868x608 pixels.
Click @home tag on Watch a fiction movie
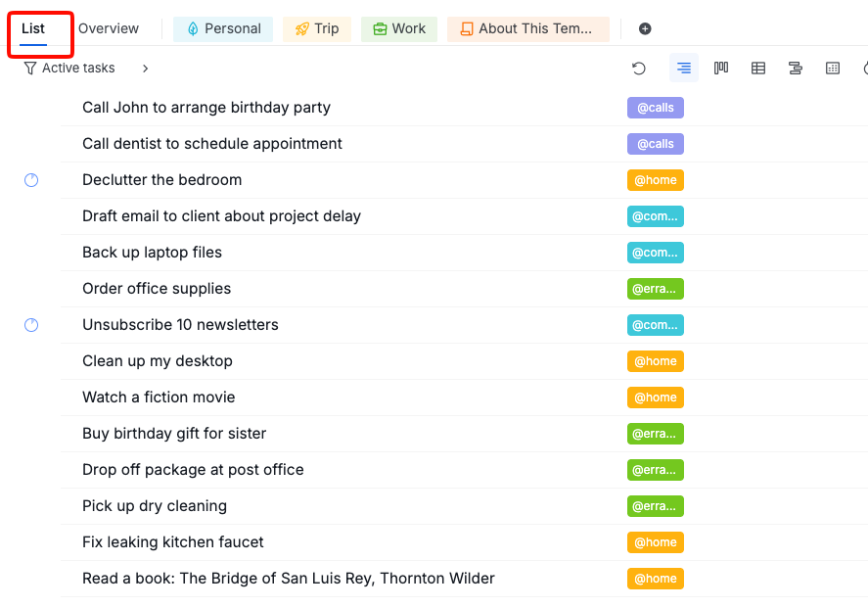click(x=656, y=398)
